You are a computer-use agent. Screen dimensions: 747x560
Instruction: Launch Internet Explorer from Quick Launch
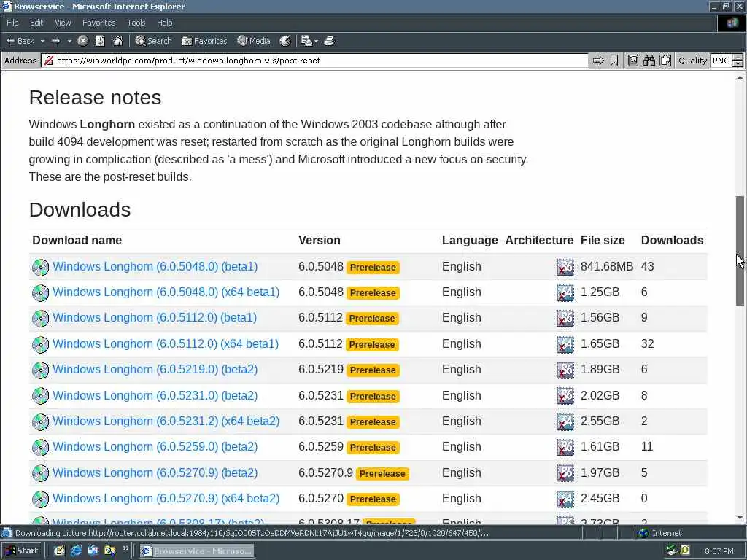pyautogui.click(x=76, y=551)
